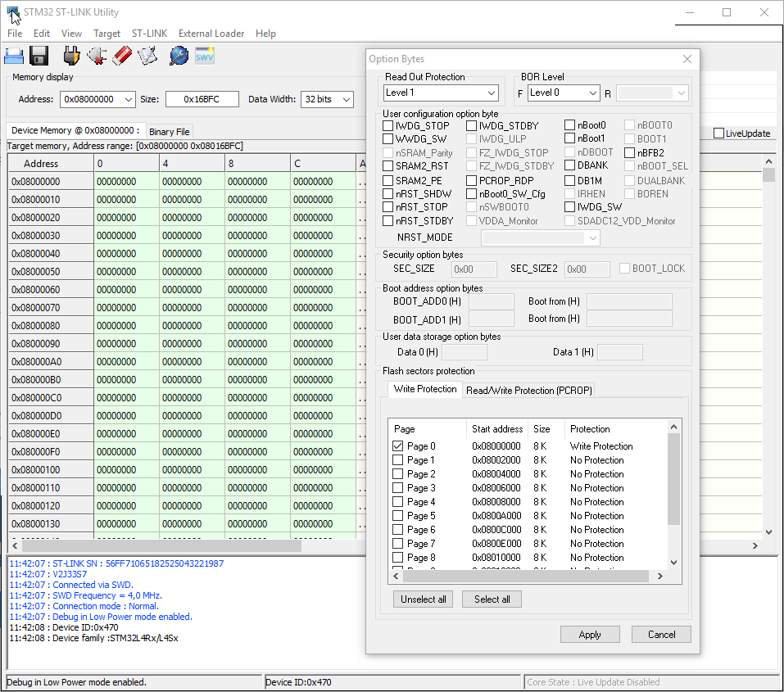The image size is (784, 692).
Task: Open the ST-LINK menu
Action: click(149, 34)
